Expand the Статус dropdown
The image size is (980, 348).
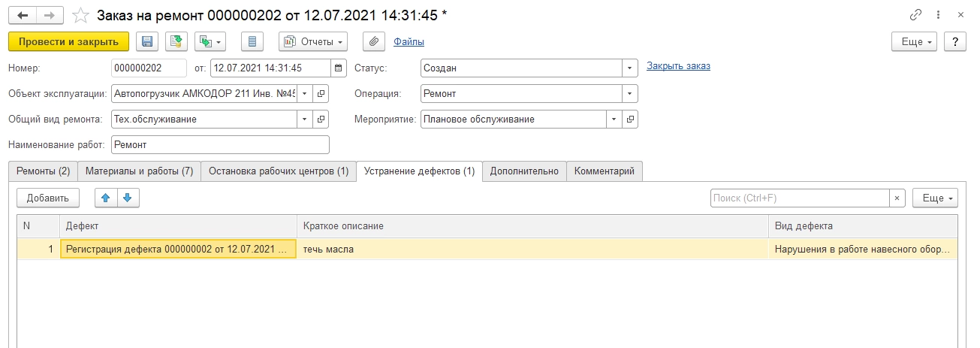629,68
